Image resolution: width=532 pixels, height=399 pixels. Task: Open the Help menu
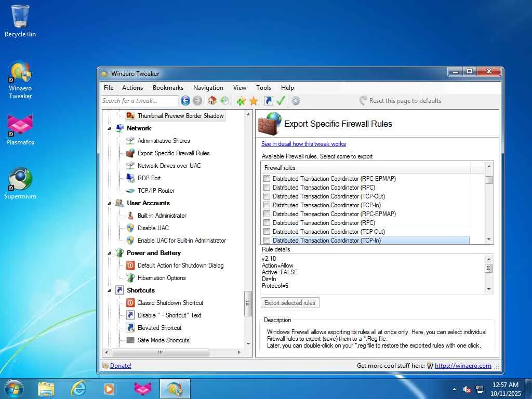287,87
